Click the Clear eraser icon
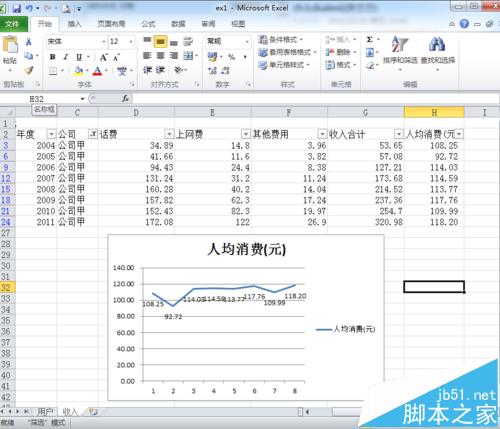The image size is (500, 429). point(370,65)
